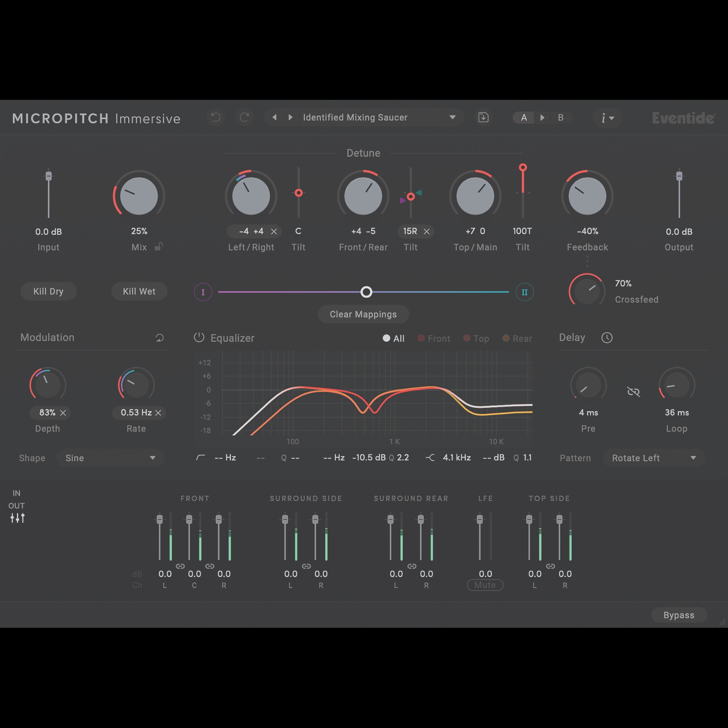
Task: Select the Rear equalizer view radio button
Action: pos(506,338)
